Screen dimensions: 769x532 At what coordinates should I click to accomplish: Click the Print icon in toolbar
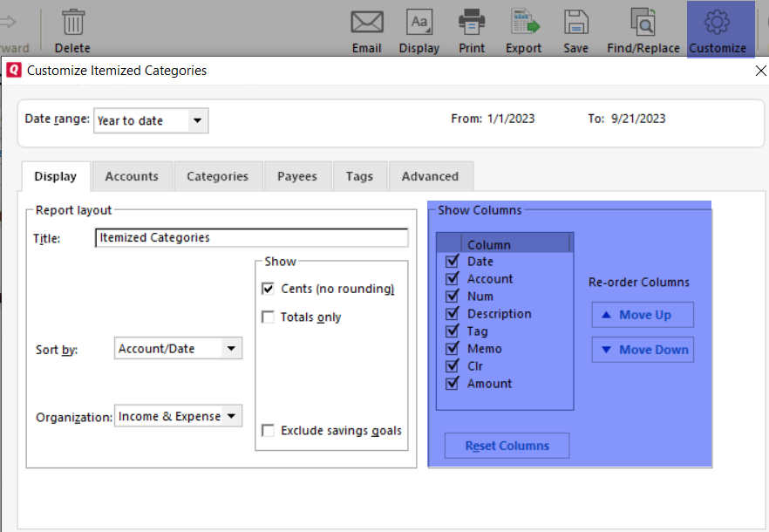coord(472,22)
